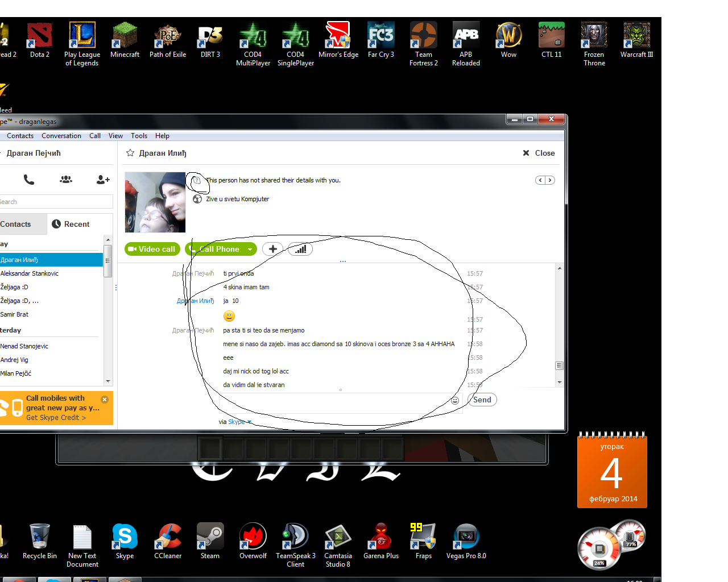The width and height of the screenshot is (728, 582).
Task: Close the conversation with Close button
Action: [x=539, y=153]
